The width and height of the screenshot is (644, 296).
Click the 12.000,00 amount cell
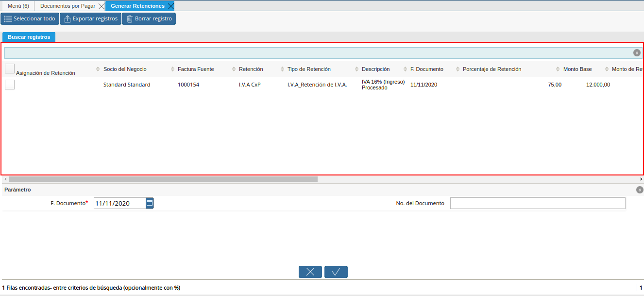coord(598,85)
